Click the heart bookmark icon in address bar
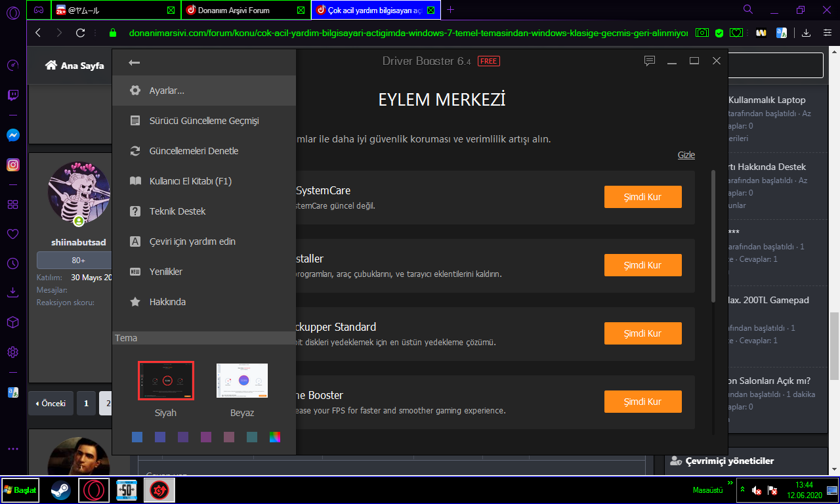 [737, 32]
